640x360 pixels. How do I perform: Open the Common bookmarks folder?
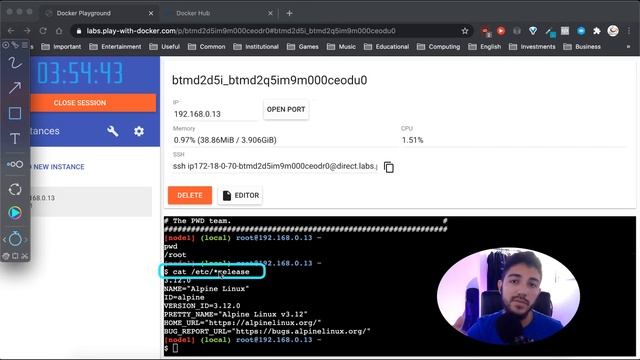207,47
